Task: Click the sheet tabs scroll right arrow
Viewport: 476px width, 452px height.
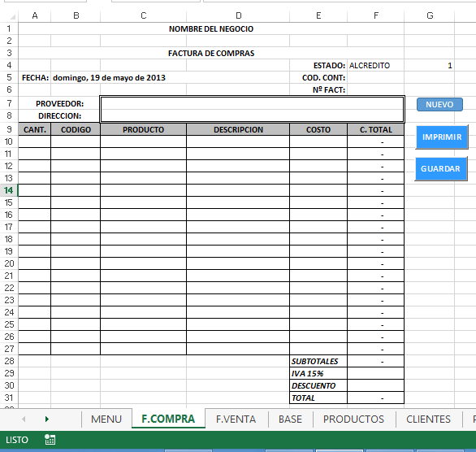Action: (47, 419)
